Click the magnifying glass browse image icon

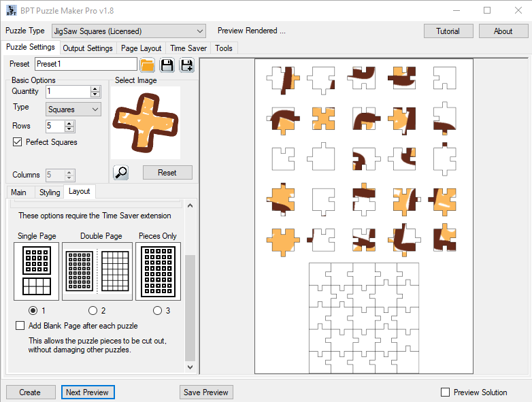point(121,172)
